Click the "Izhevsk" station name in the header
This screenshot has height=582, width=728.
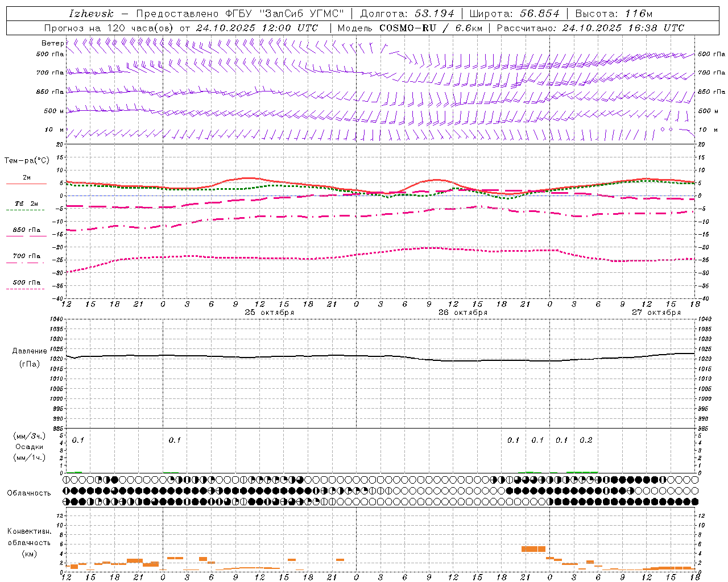(91, 14)
